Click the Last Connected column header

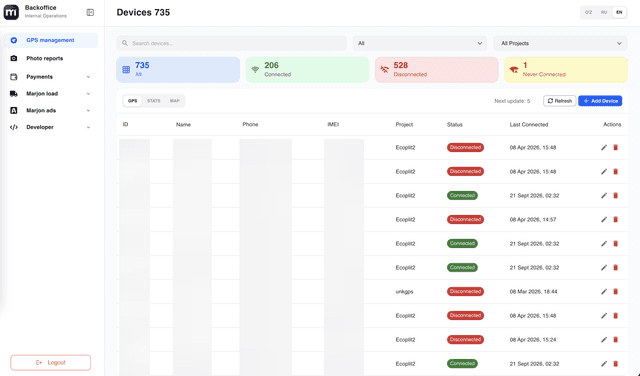click(x=529, y=125)
